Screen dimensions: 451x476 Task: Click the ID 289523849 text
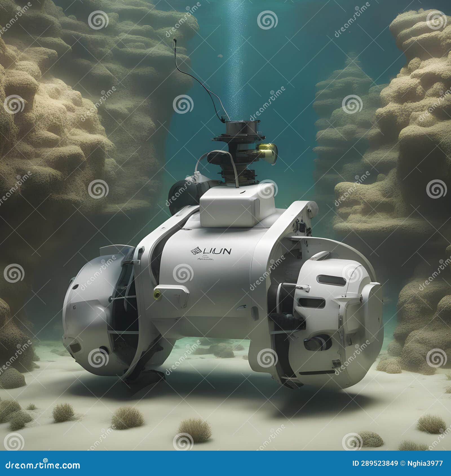coord(375,463)
